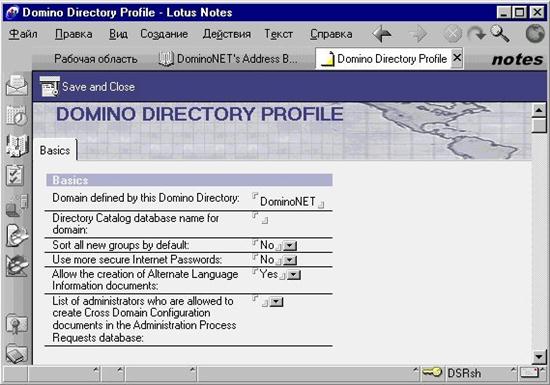
Task: Expand Use more secure Internet Passwords dropdown
Action: click(x=290, y=260)
